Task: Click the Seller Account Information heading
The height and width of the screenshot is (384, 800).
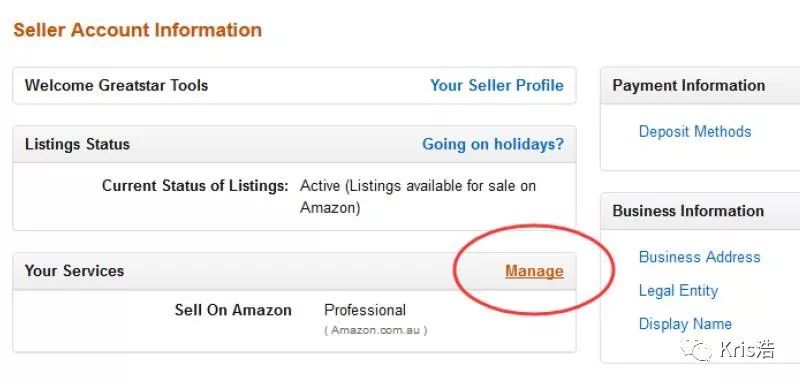Action: point(138,30)
